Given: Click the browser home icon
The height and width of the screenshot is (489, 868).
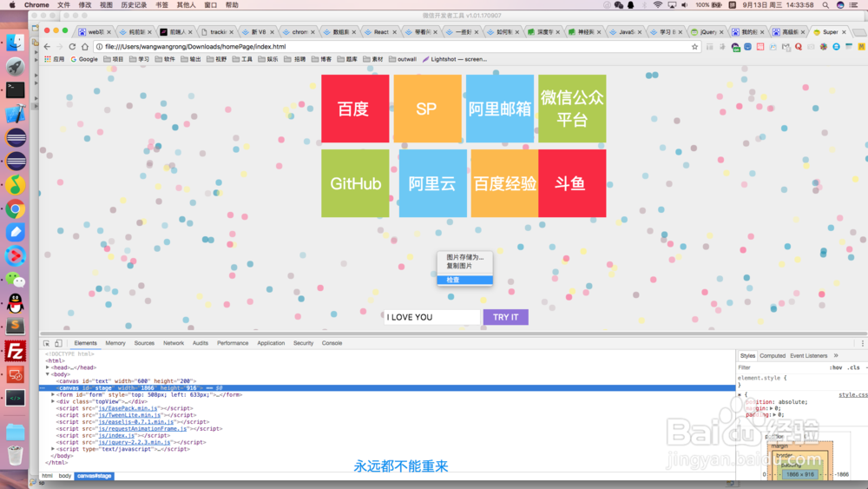Looking at the screenshot, I should [85, 47].
